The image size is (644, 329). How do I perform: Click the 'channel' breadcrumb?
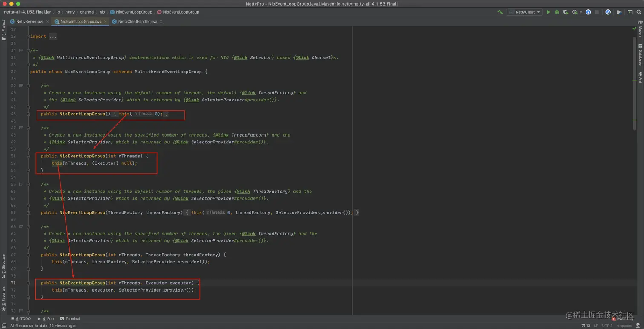pyautogui.click(x=87, y=12)
